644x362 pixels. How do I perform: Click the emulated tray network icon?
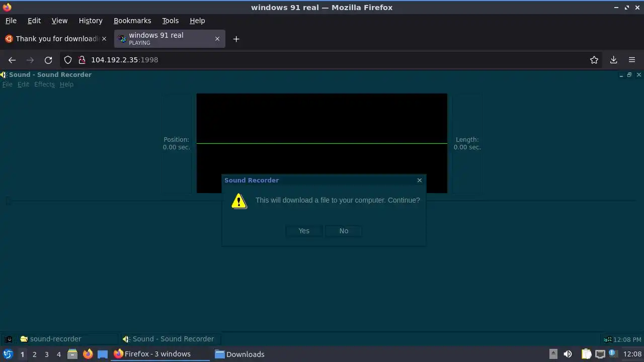pos(607,339)
